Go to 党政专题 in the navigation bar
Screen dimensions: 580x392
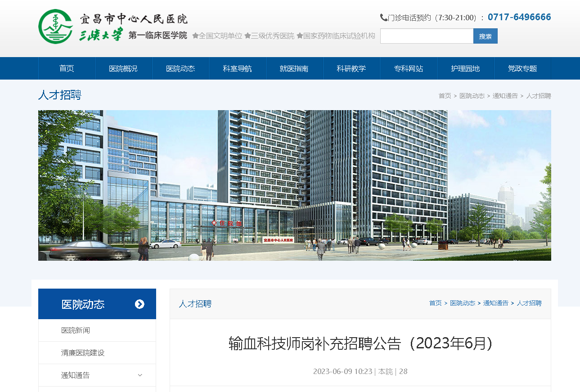click(x=522, y=68)
